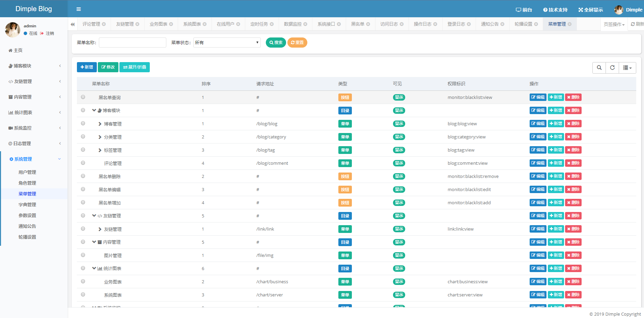Image resolution: width=644 pixels, height=318 pixels.
Task: Close the 定时任务 tab via its x icon
Action: pos(272,24)
